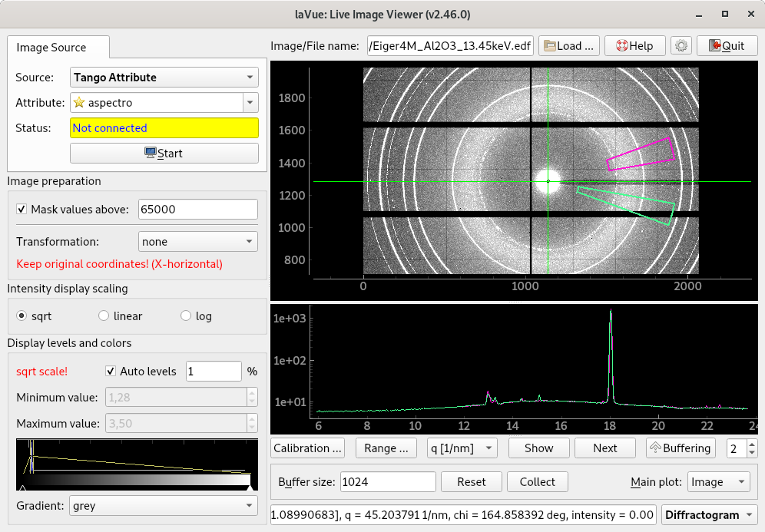Click the gradient histogram level bar
The height and width of the screenshot is (532, 765).
click(137, 480)
